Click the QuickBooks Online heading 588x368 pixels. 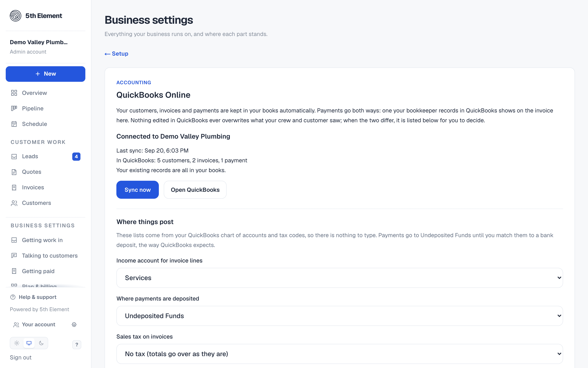coord(153,95)
